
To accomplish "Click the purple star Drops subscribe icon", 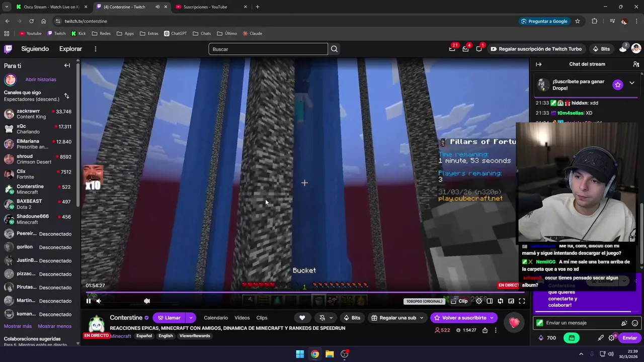I will (x=618, y=84).
